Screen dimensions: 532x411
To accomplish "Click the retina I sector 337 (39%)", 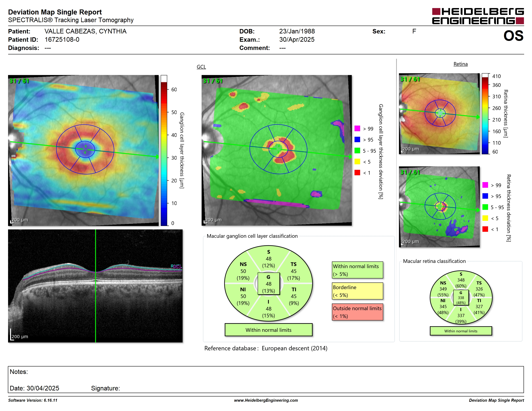I will 461,316.
